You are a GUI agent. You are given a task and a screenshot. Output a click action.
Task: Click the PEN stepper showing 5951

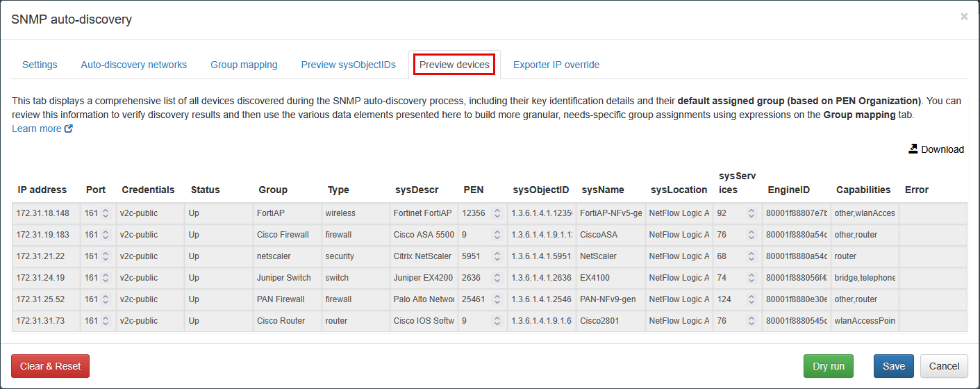pyautogui.click(x=497, y=256)
